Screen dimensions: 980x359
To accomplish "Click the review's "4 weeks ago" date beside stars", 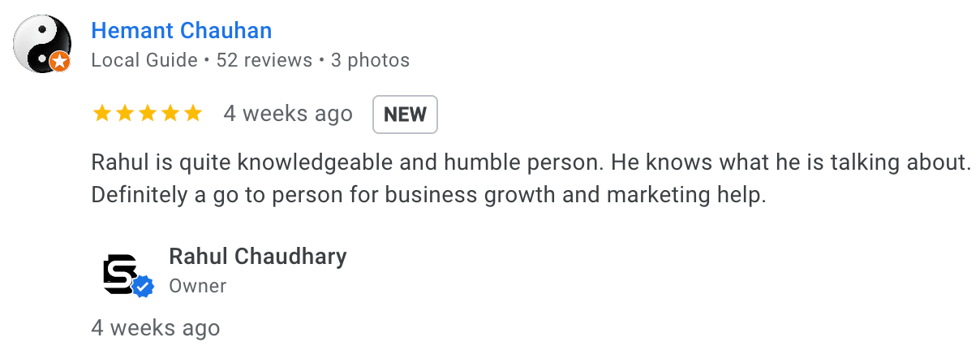I will (x=288, y=114).
